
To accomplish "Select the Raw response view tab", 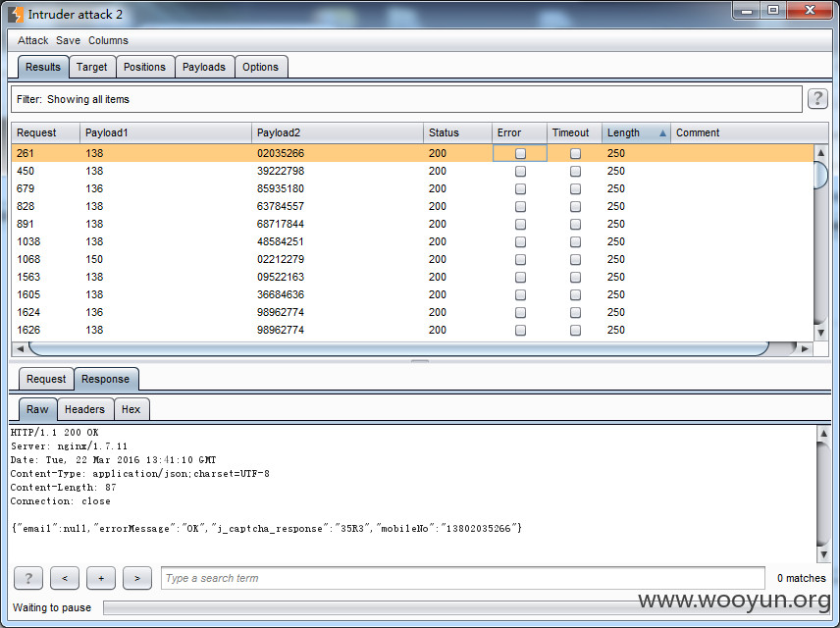I will pyautogui.click(x=37, y=409).
